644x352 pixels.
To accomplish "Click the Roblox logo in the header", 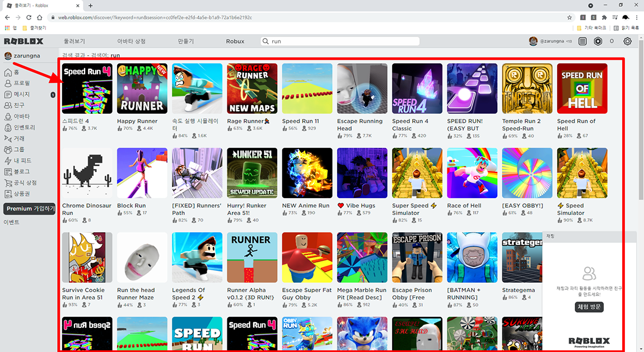I will click(x=24, y=41).
